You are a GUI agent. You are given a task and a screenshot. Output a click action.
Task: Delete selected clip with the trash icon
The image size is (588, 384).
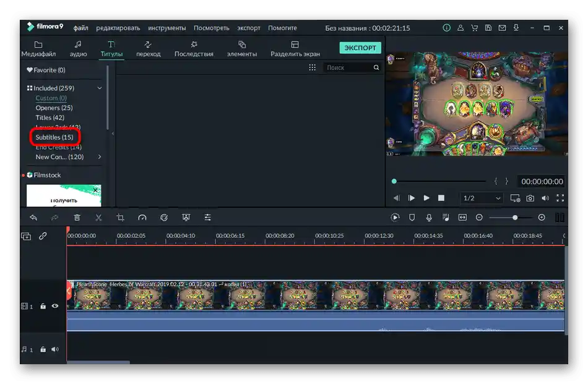(77, 218)
